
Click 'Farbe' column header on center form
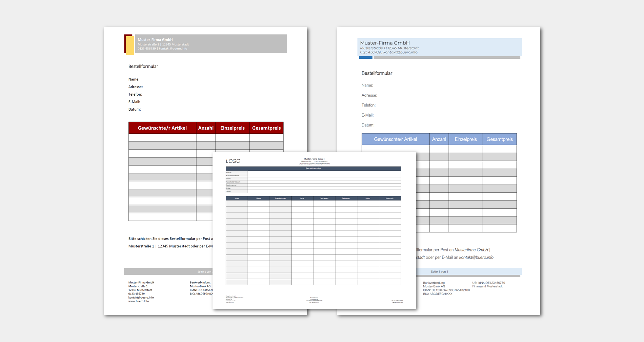tap(302, 198)
